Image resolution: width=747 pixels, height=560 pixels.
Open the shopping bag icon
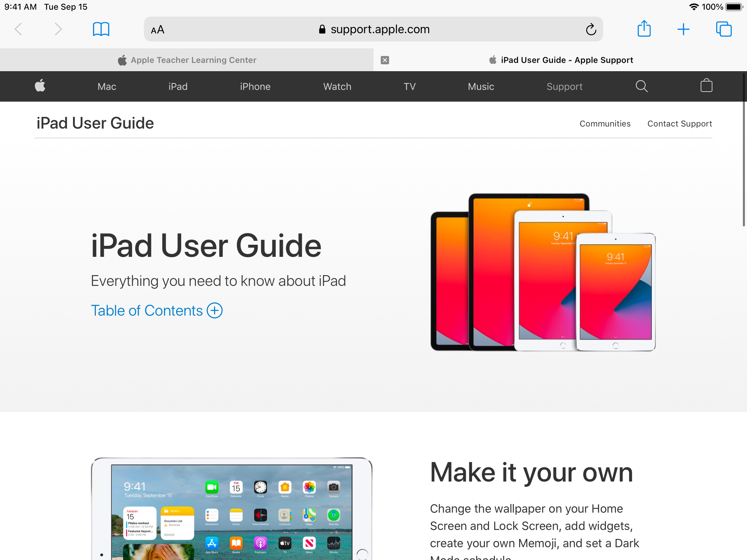pyautogui.click(x=706, y=85)
